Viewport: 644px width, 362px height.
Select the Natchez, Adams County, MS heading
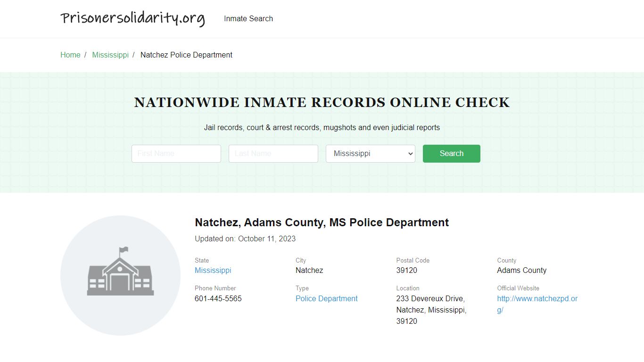click(322, 222)
